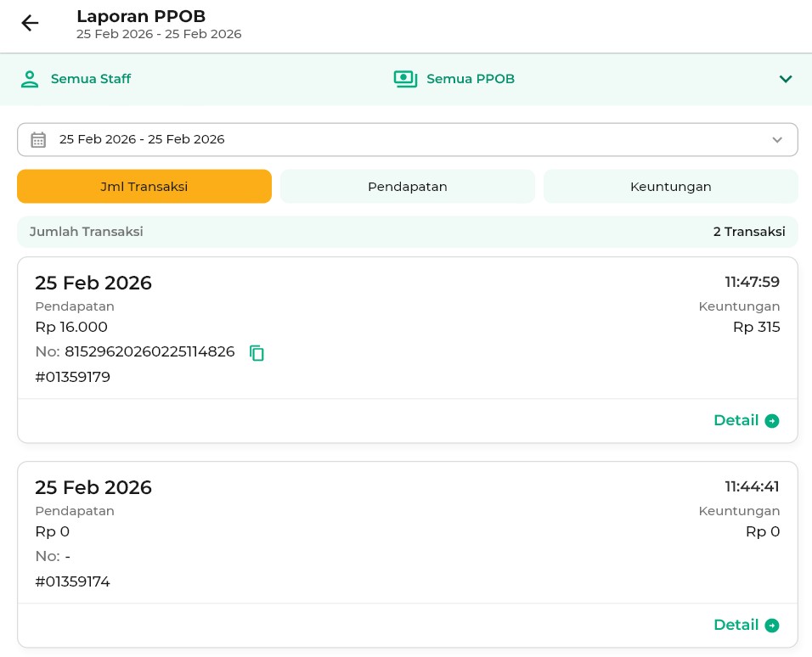Copy transaction number 81529620260225114826

point(257,353)
